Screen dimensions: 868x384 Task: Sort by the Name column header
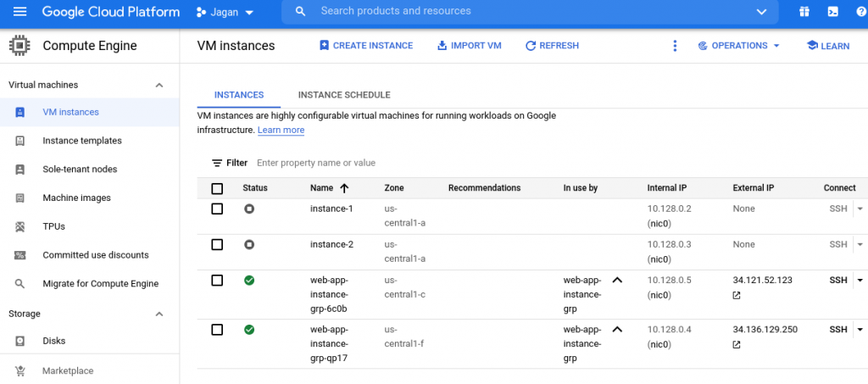click(322, 188)
